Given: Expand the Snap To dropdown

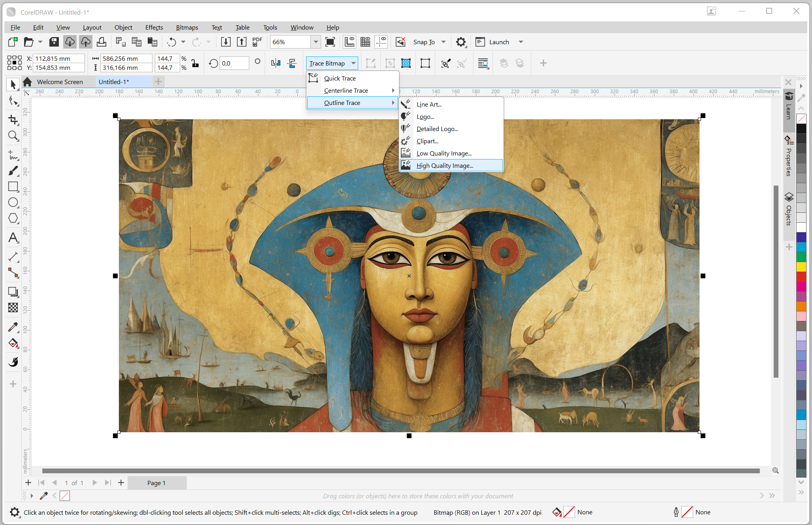Looking at the screenshot, I should [x=444, y=42].
